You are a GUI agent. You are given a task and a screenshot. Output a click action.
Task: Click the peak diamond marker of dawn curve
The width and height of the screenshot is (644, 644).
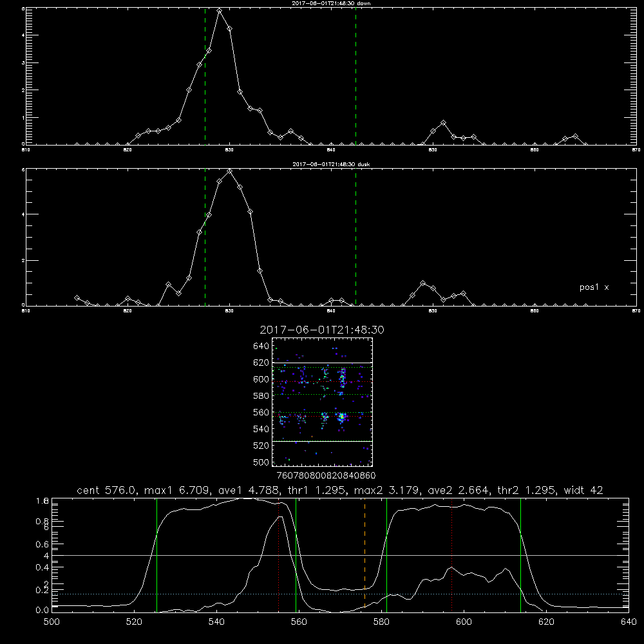tap(220, 11)
